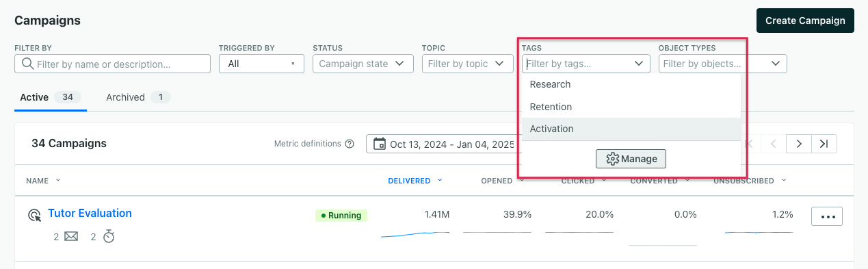Click the 39.9% opened value

point(517,214)
